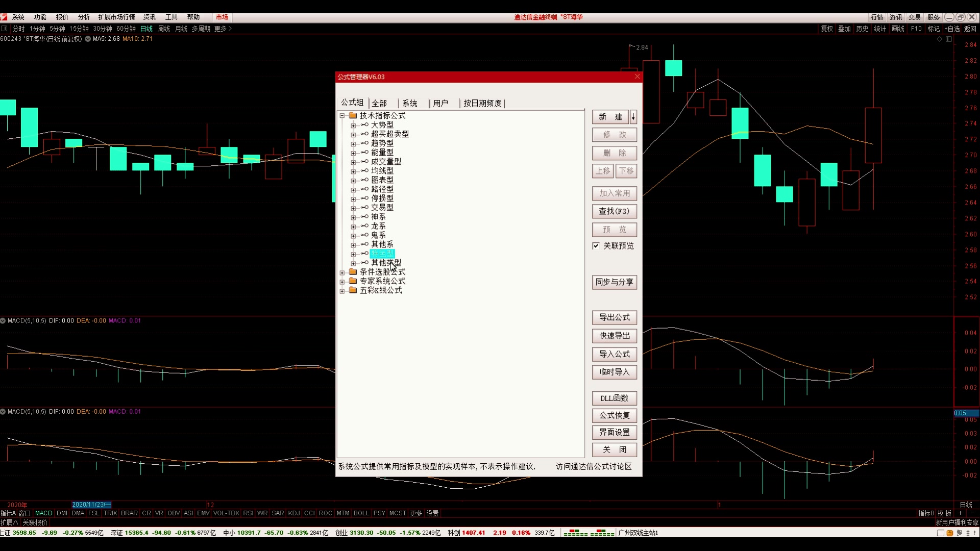
Task: Collapse the 技术指标公式 tree node
Action: (x=342, y=116)
